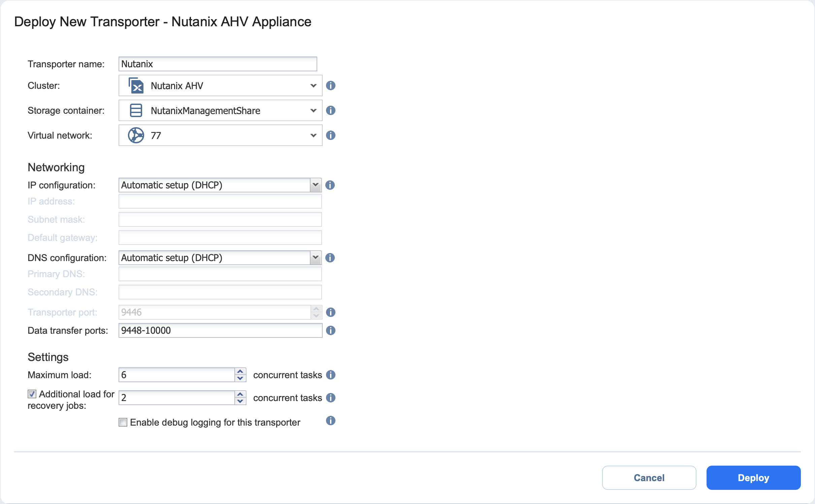Increase Maximum load with the up arrow
815x504 pixels.
point(240,371)
